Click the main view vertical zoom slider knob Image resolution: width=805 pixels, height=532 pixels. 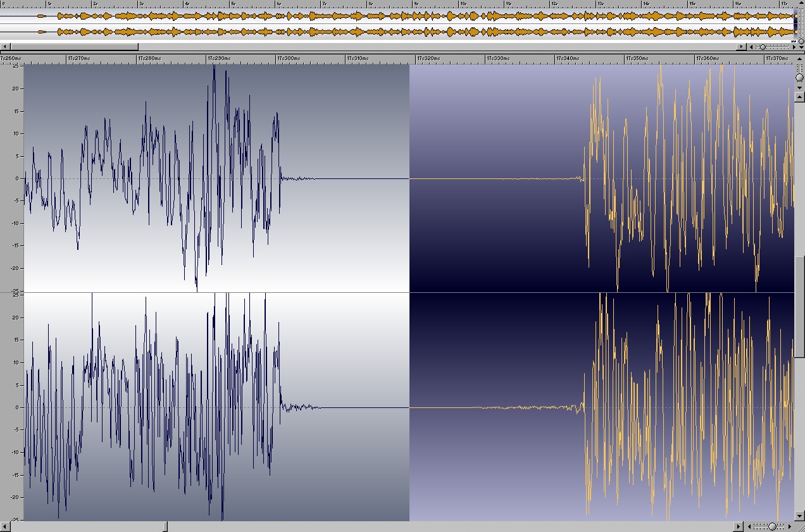click(x=800, y=77)
